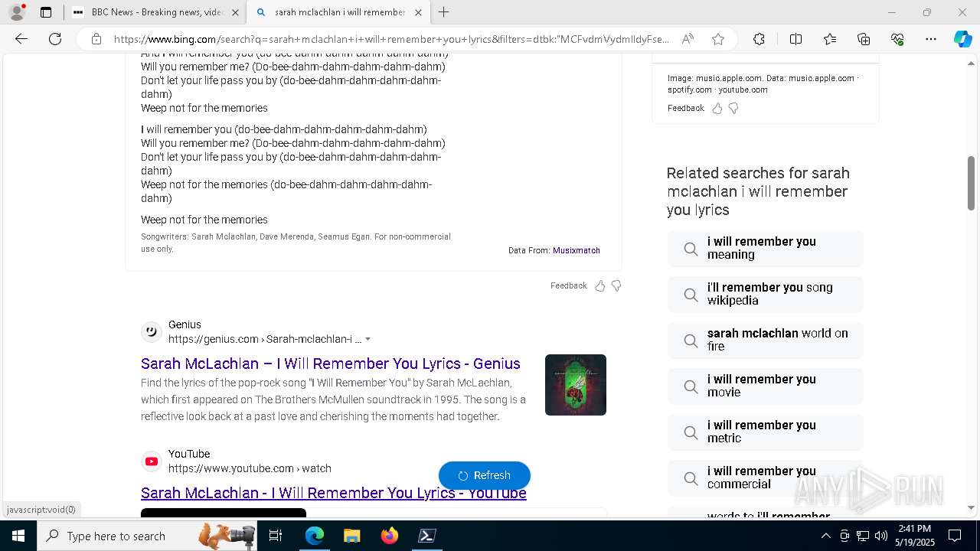Toggle split screen view

[x=795, y=39]
